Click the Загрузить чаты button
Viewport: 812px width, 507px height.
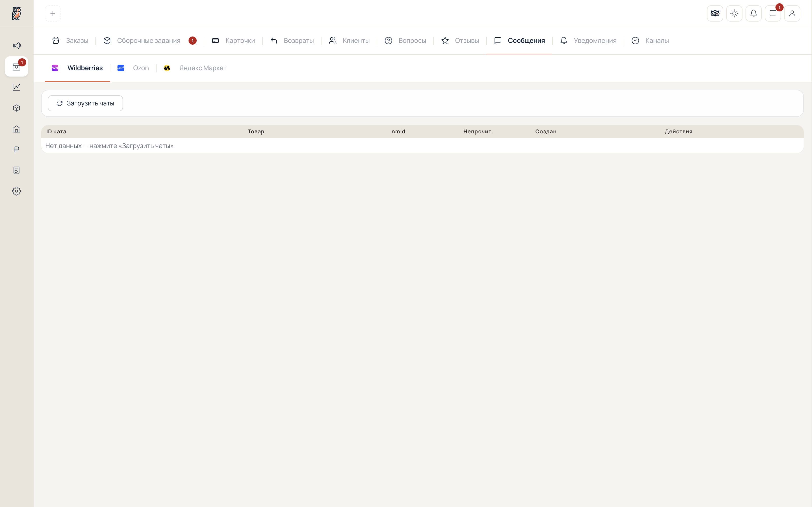click(85, 103)
